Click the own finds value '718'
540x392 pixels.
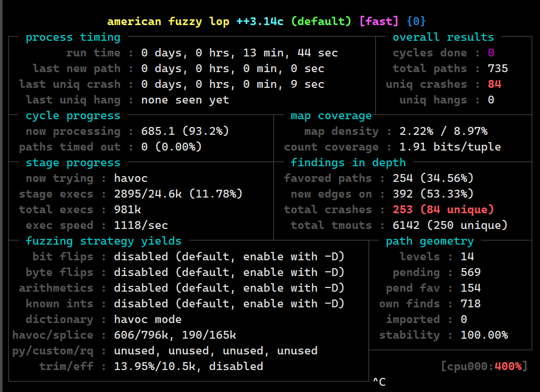pos(471,304)
